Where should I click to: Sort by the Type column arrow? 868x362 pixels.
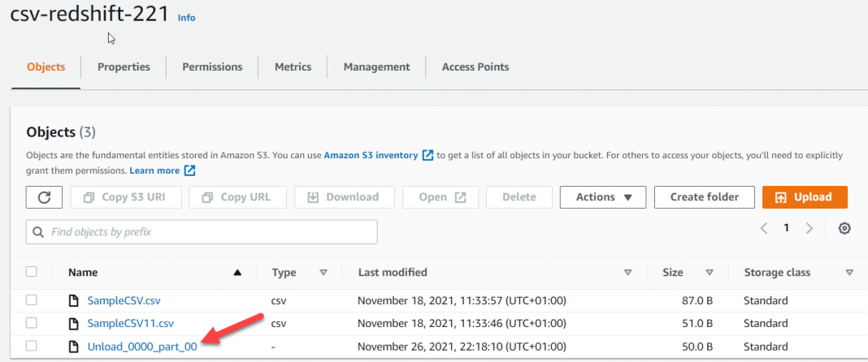(x=323, y=273)
